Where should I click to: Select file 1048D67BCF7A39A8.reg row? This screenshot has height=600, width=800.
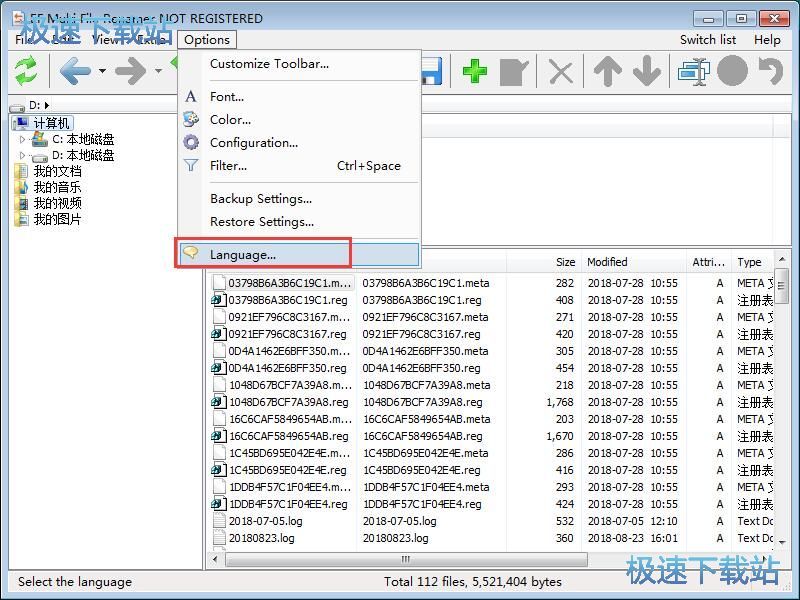click(289, 402)
